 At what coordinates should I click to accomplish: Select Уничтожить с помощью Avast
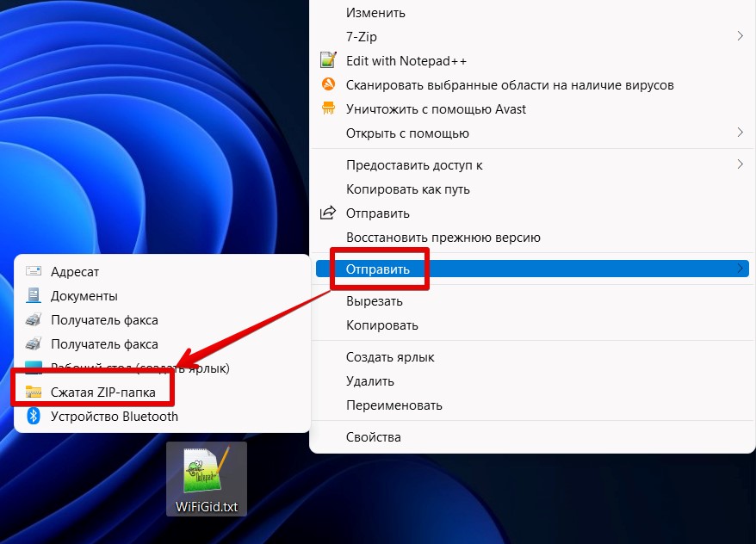(532, 109)
